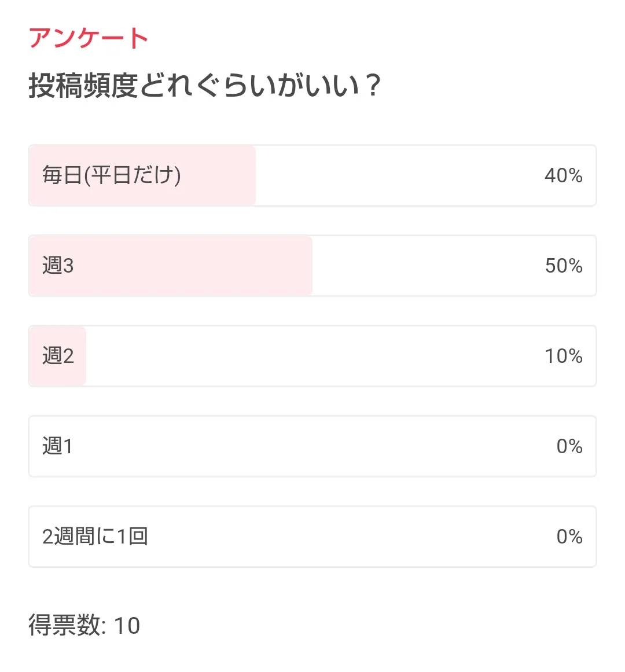This screenshot has width=625, height=672.
Task: Click the 得票数: 10 vote count
Action: click(x=84, y=626)
